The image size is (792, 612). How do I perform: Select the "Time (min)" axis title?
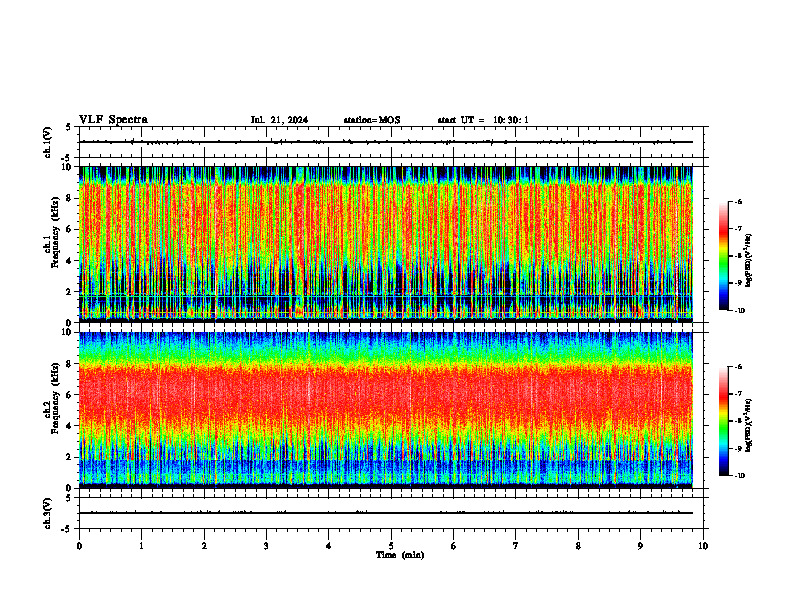(400, 555)
